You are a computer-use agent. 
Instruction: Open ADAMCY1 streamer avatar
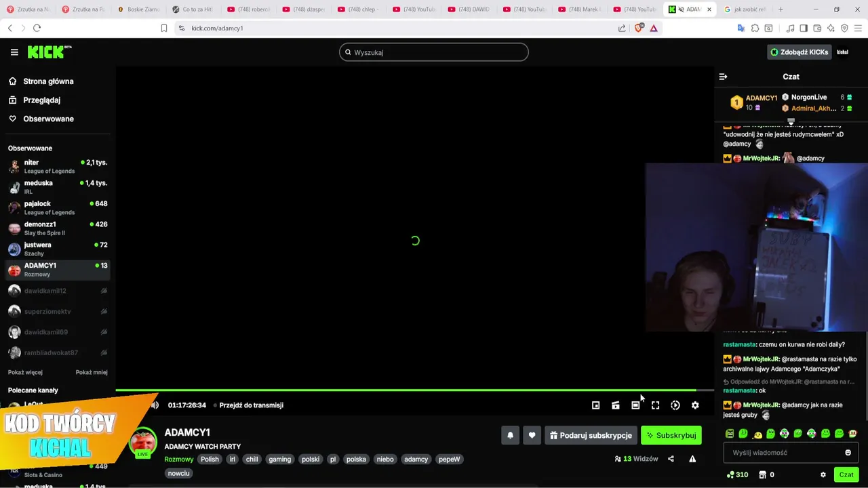pyautogui.click(x=143, y=443)
